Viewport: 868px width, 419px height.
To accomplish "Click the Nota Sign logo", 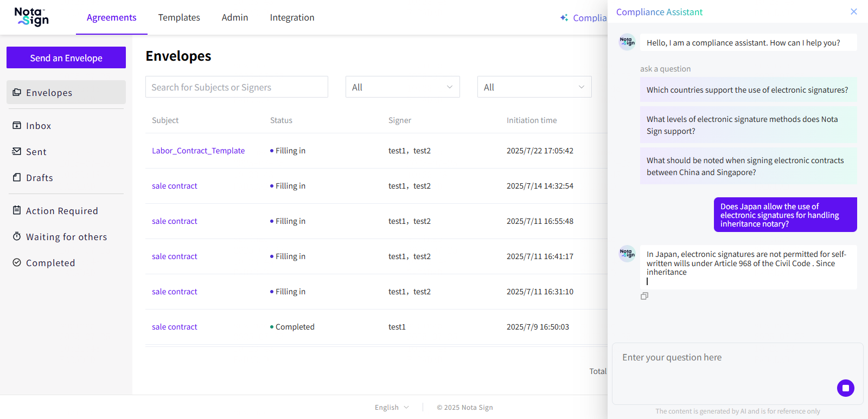I will (31, 17).
